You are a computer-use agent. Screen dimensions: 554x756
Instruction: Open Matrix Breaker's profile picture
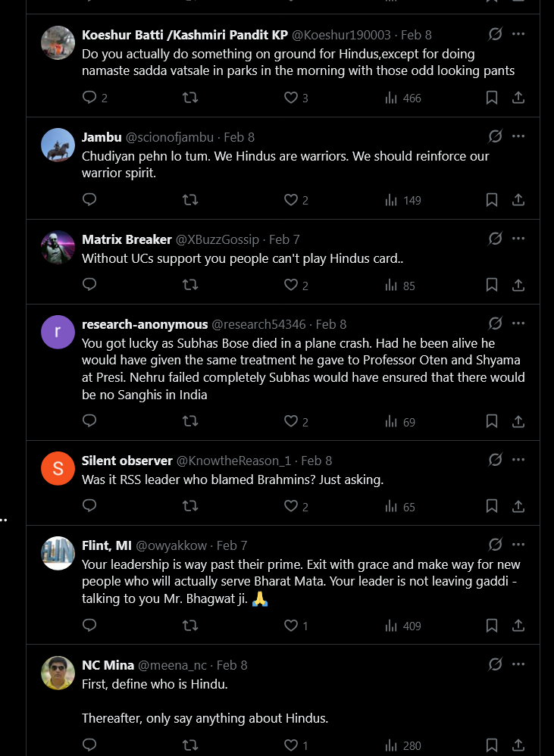click(x=58, y=248)
